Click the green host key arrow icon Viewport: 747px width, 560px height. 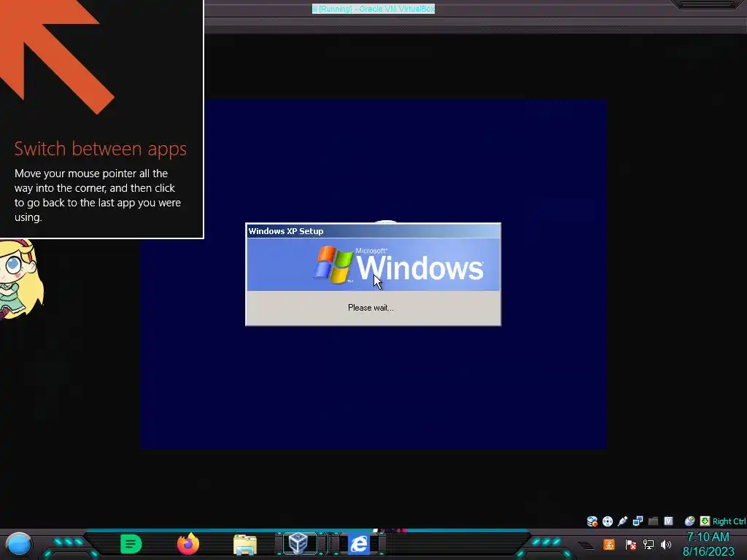click(x=705, y=521)
